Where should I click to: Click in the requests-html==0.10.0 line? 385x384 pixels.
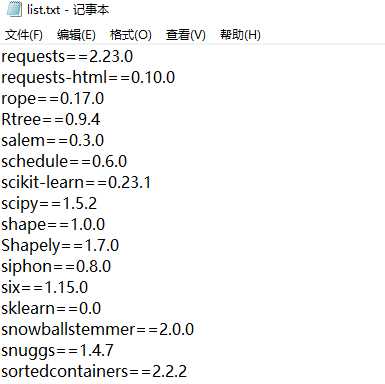88,78
